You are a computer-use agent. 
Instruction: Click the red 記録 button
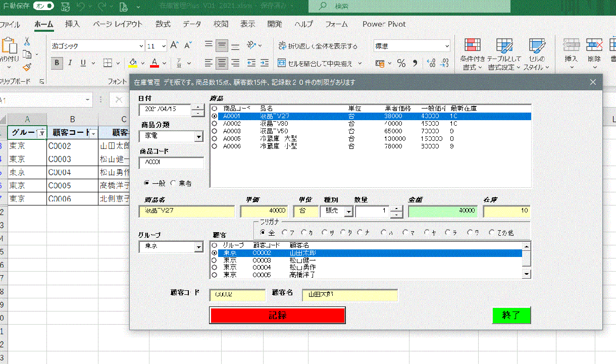point(277,315)
